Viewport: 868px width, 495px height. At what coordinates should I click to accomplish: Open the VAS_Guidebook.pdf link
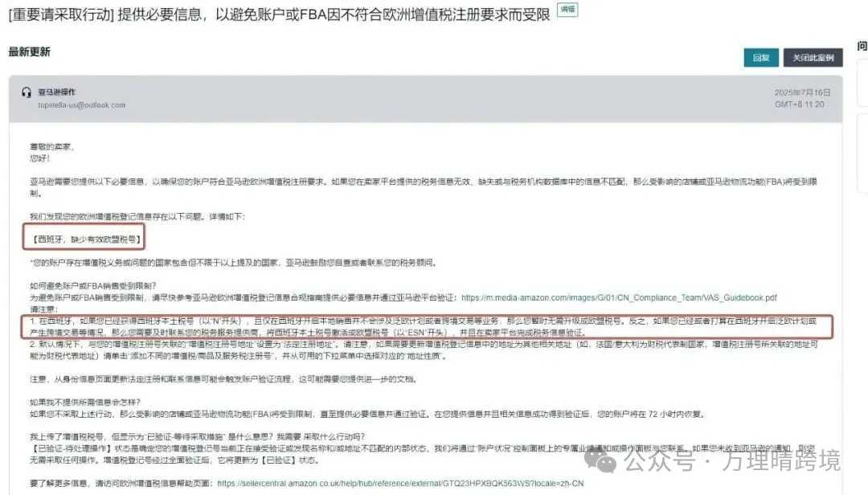point(619,297)
